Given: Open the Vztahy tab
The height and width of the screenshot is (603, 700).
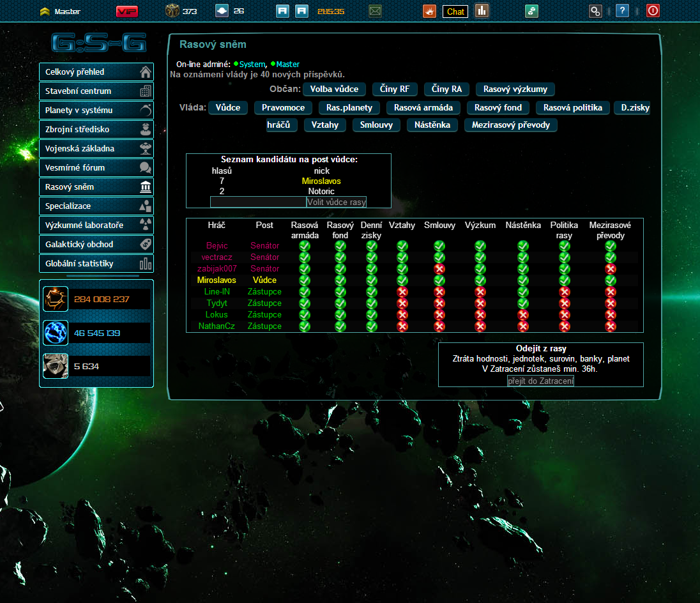Looking at the screenshot, I should [x=325, y=125].
